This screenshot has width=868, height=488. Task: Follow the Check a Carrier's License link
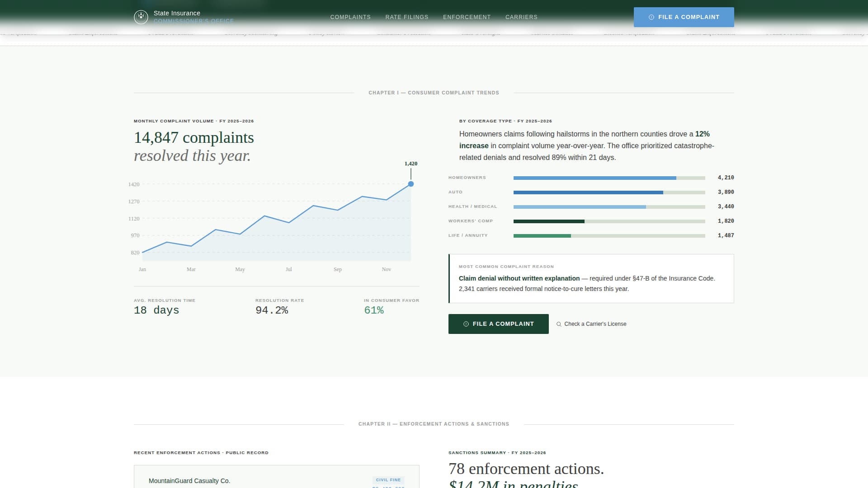click(x=591, y=324)
